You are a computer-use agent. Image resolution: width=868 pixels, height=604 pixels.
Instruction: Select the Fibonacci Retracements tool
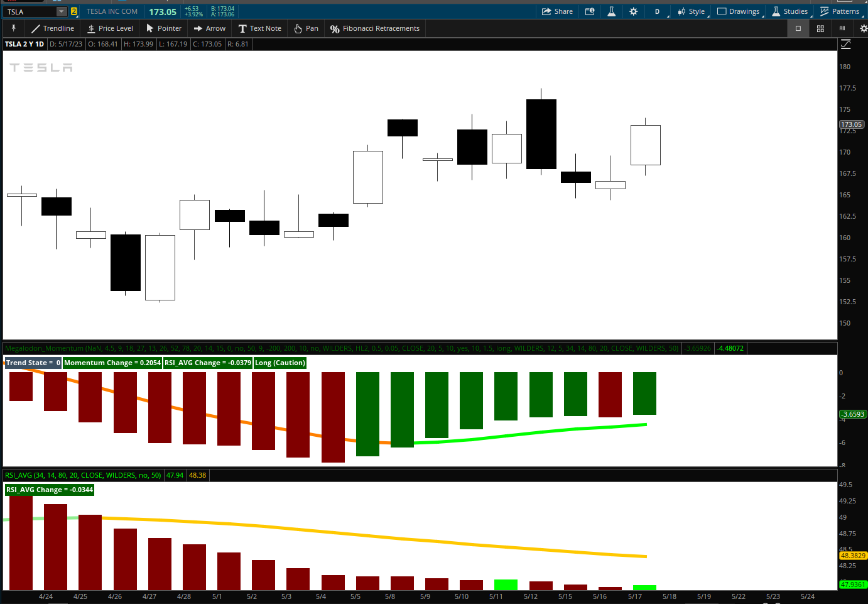(374, 28)
